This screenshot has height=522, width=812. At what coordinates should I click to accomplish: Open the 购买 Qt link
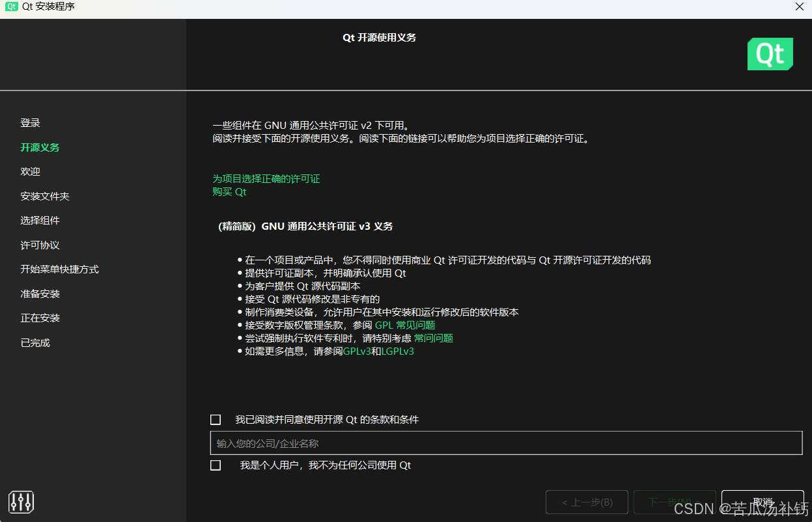[229, 192]
